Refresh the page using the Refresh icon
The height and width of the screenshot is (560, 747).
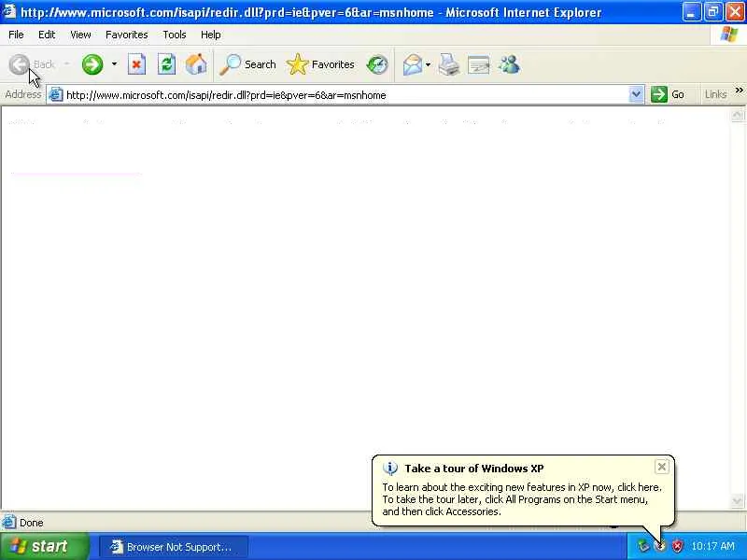pyautogui.click(x=167, y=64)
